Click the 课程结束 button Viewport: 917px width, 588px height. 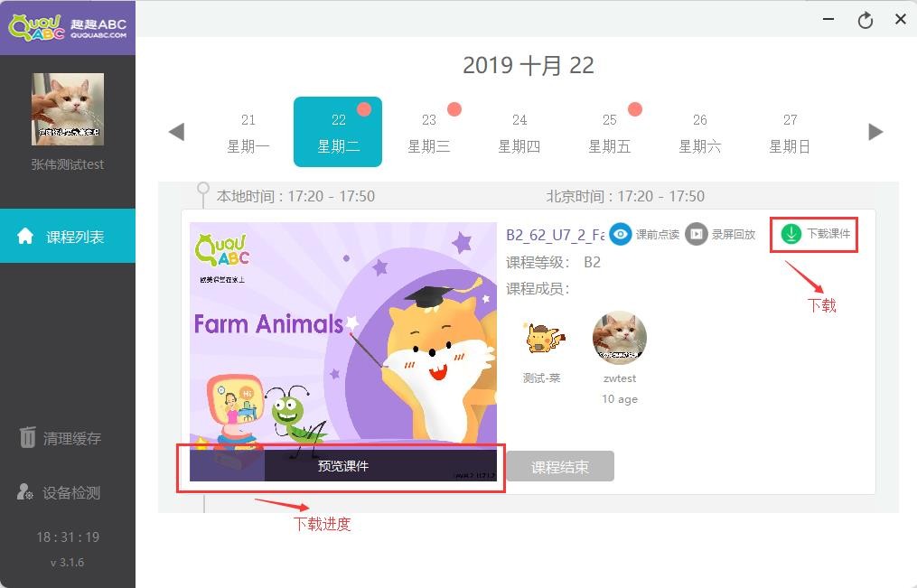click(x=560, y=466)
